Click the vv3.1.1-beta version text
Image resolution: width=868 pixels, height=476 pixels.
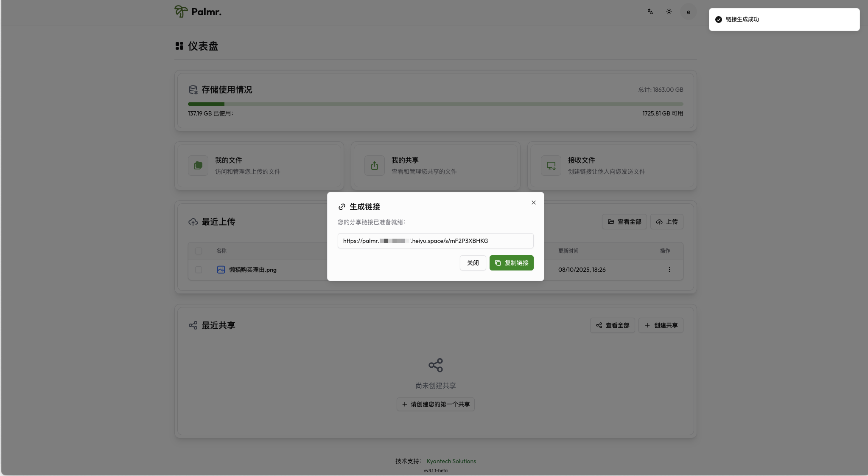click(x=436, y=470)
